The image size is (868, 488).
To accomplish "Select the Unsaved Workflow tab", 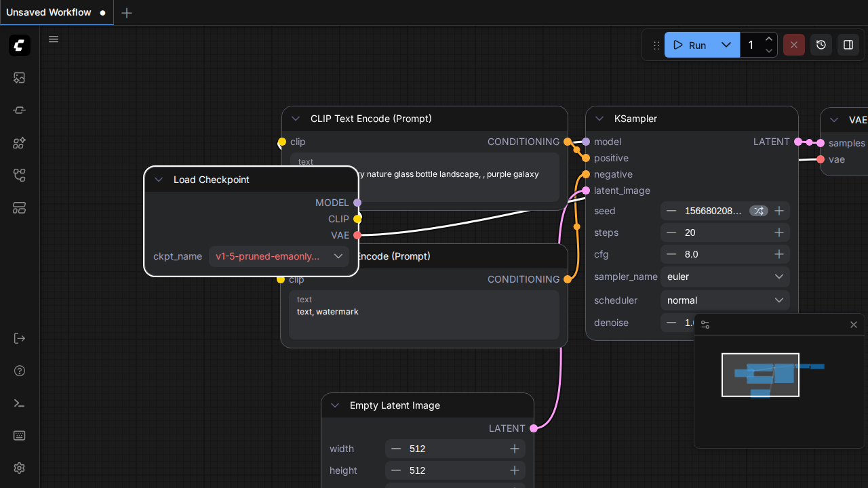I will tap(49, 12).
